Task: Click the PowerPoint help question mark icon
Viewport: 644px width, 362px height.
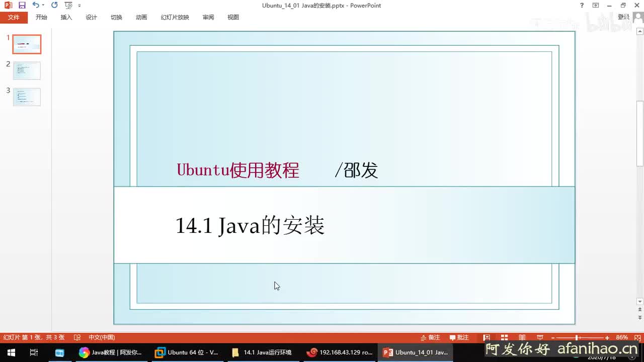Action: 582,6
